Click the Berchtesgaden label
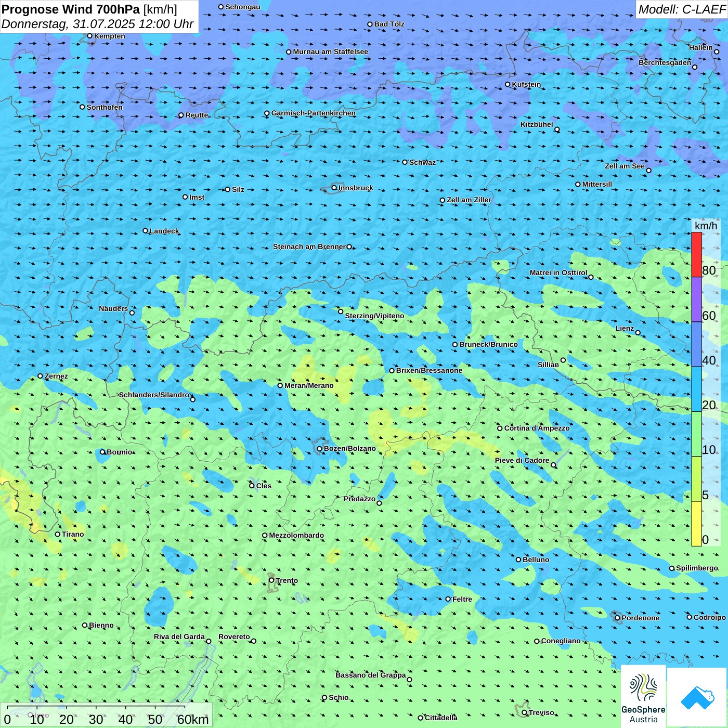Image resolution: width=728 pixels, height=728 pixels. point(665,62)
